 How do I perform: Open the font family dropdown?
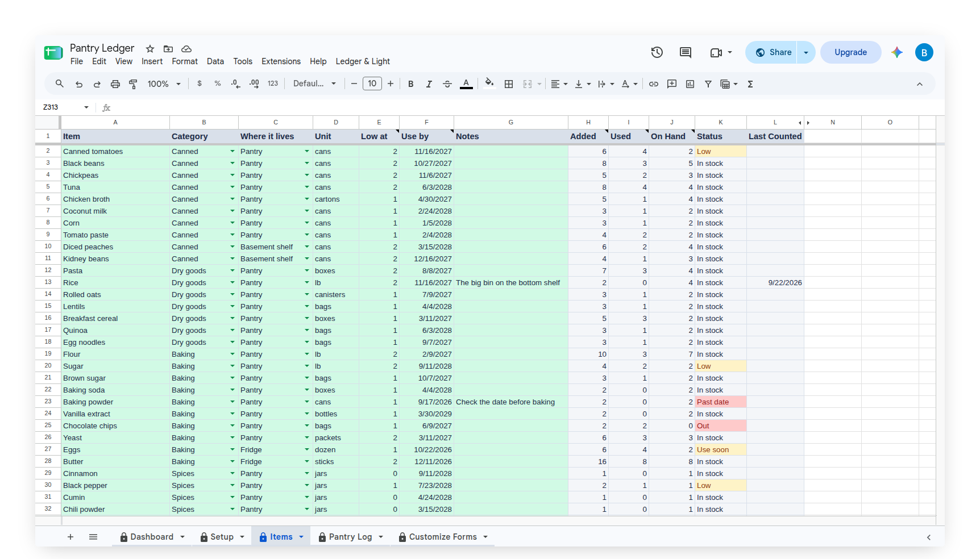tap(315, 84)
